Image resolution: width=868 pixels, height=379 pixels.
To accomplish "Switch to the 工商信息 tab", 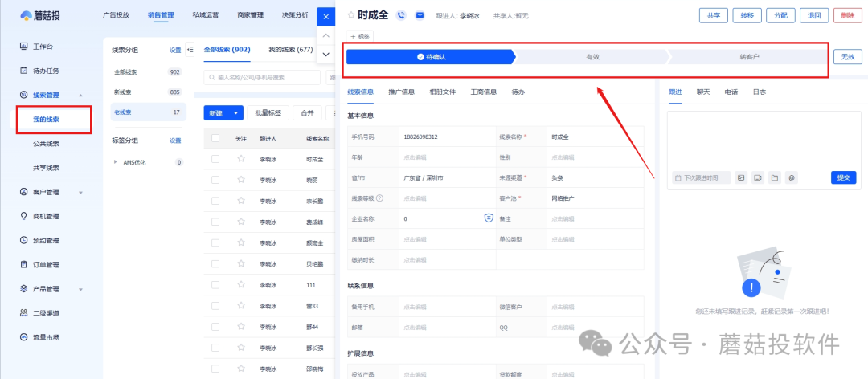I will pos(483,92).
